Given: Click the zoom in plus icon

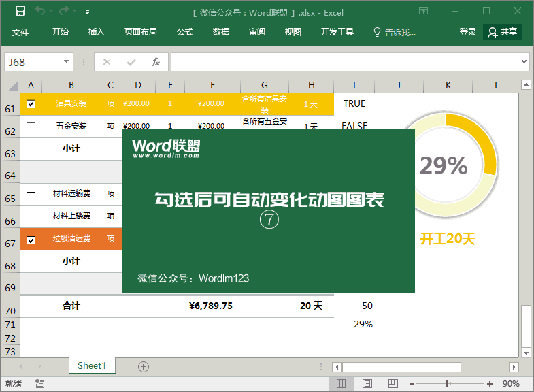Looking at the screenshot, I should [489, 384].
